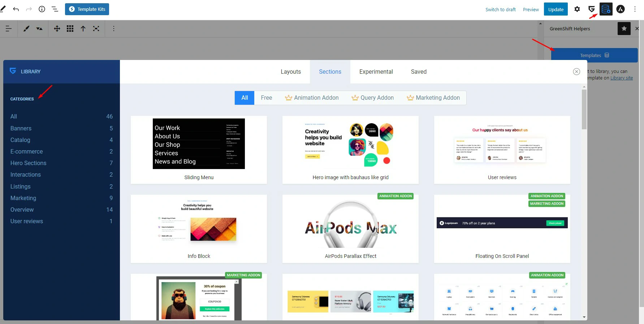Select the Catalog category
The height and width of the screenshot is (324, 644).
tap(61, 140)
